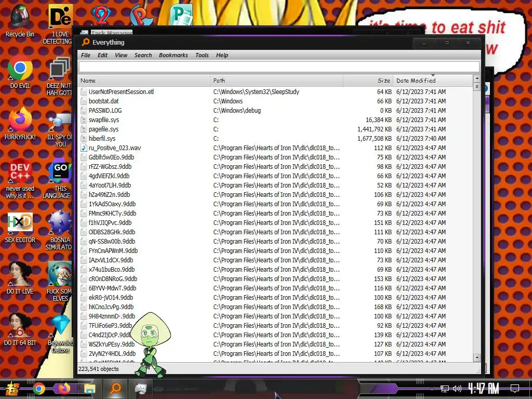Open the I LOVE DETECTING desktop icon
532x399 pixels.
pyautogui.click(x=60, y=24)
